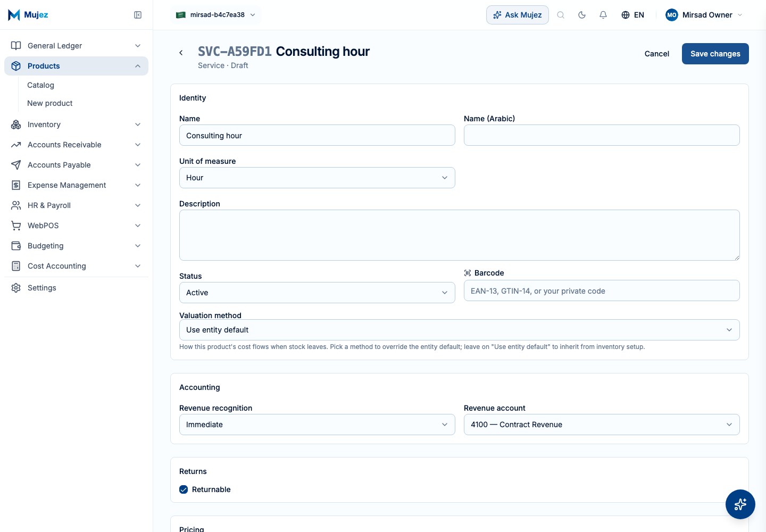Open the Revenue account dropdown
The height and width of the screenshot is (532, 766).
[602, 425]
